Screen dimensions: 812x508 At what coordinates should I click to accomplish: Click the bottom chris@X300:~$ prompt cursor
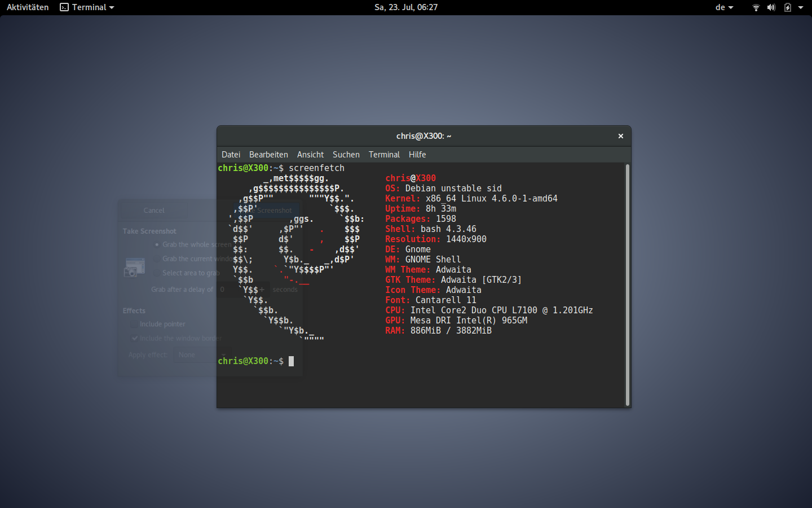pos(291,361)
